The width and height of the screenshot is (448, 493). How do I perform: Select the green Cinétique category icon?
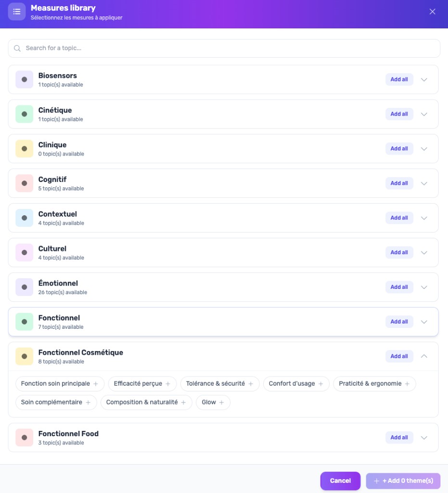(24, 114)
